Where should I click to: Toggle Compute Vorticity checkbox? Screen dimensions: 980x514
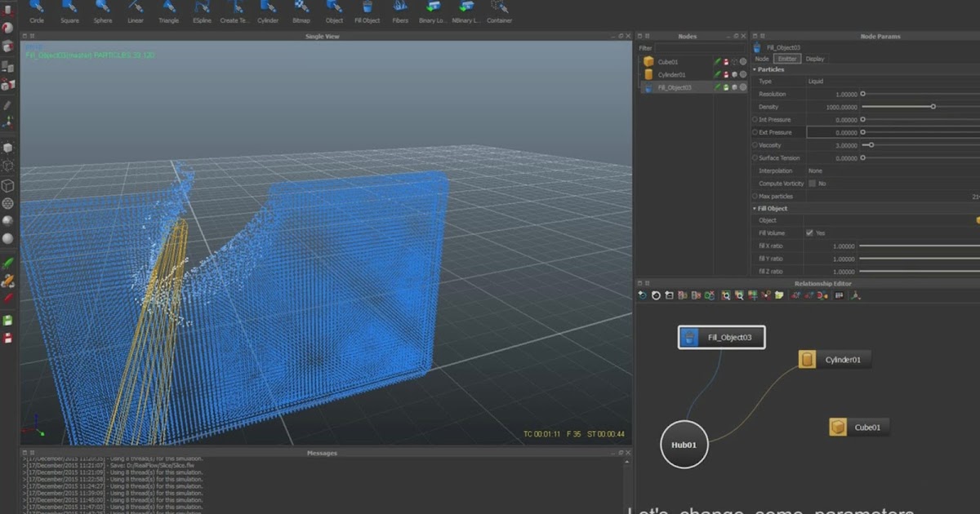tap(812, 184)
